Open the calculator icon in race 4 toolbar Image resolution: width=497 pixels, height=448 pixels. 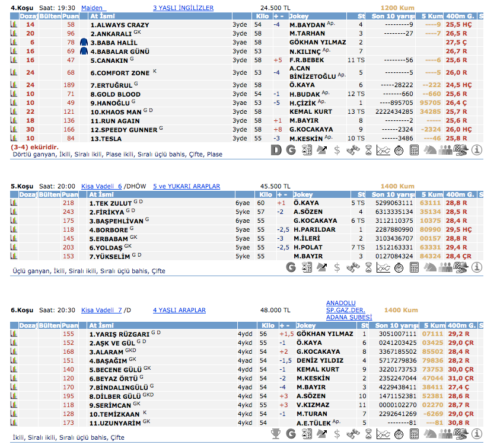click(415, 151)
